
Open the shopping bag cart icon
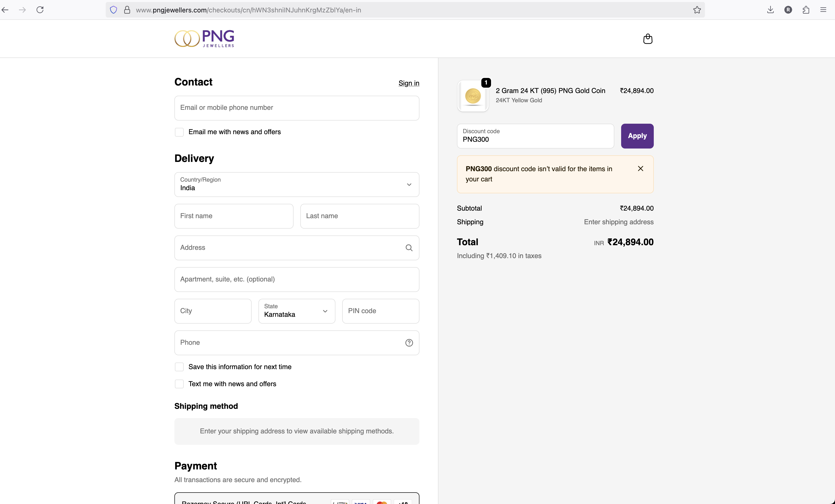(x=648, y=39)
